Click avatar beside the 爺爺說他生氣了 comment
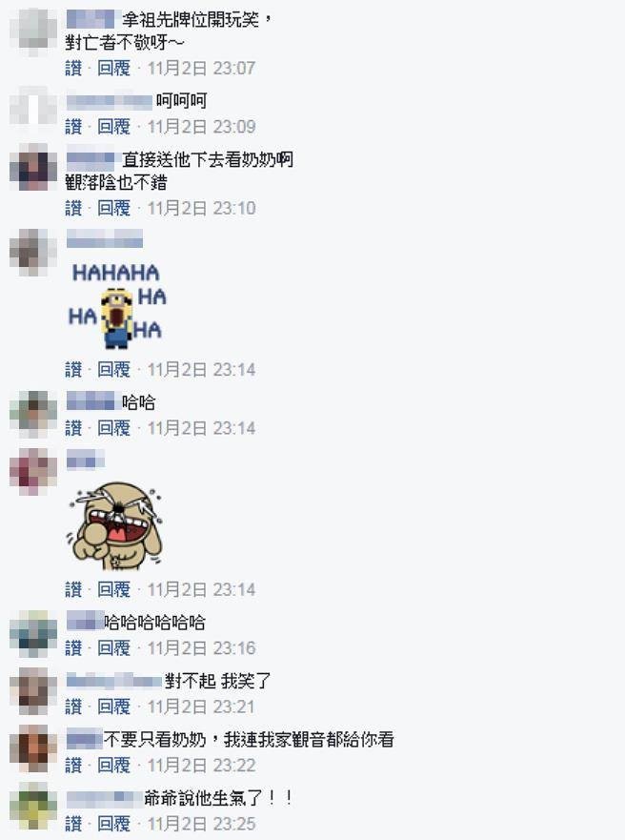The image size is (625, 840). [x=33, y=806]
